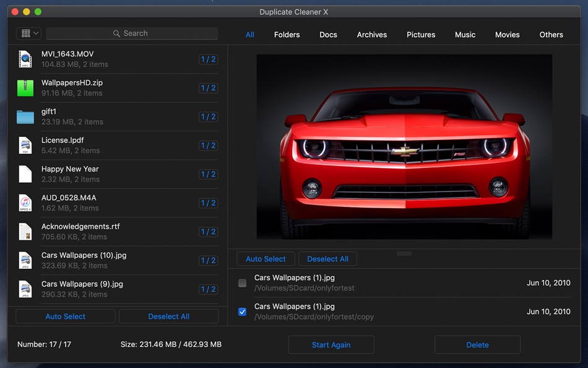
Task: Click inside the Search field
Action: point(132,33)
